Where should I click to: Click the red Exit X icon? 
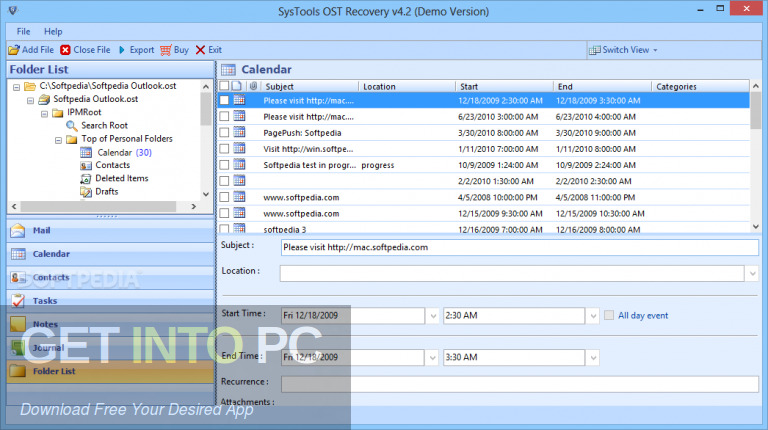[x=200, y=50]
